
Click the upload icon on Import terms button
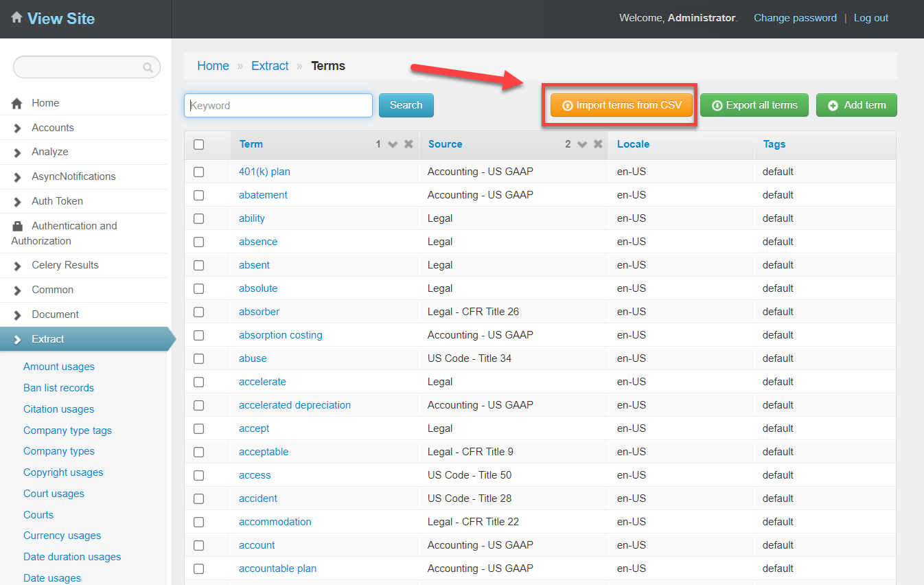(567, 106)
